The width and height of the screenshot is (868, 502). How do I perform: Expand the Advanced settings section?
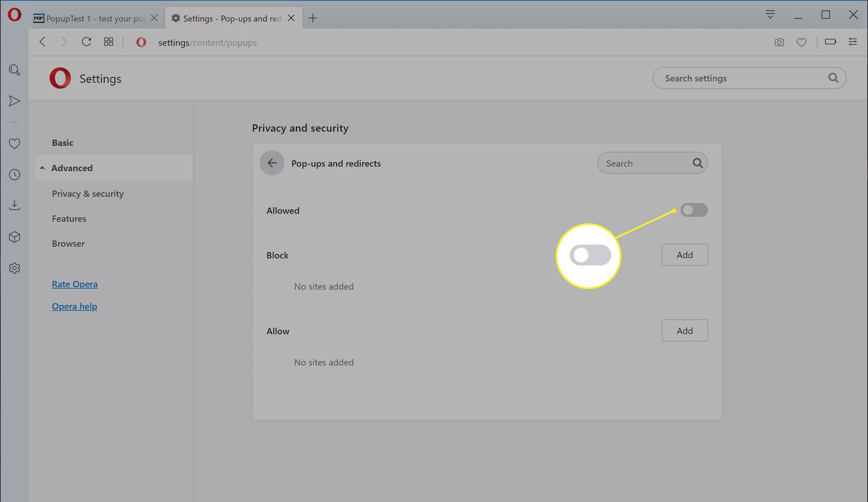[x=72, y=168]
